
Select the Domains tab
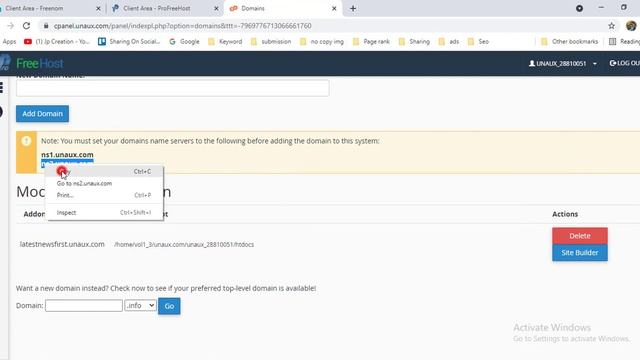[282, 8]
